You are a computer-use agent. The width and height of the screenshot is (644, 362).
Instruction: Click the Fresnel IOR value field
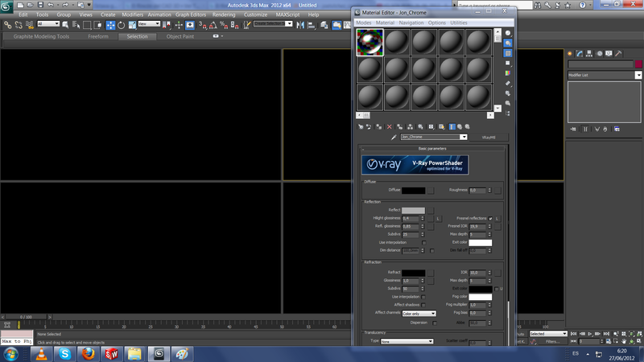tap(477, 227)
